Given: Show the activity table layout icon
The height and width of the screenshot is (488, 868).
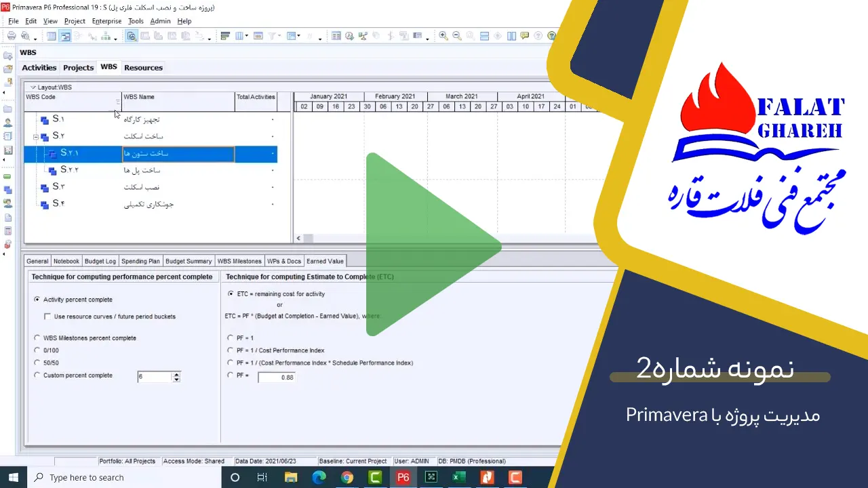Looking at the screenshot, I should (x=52, y=36).
